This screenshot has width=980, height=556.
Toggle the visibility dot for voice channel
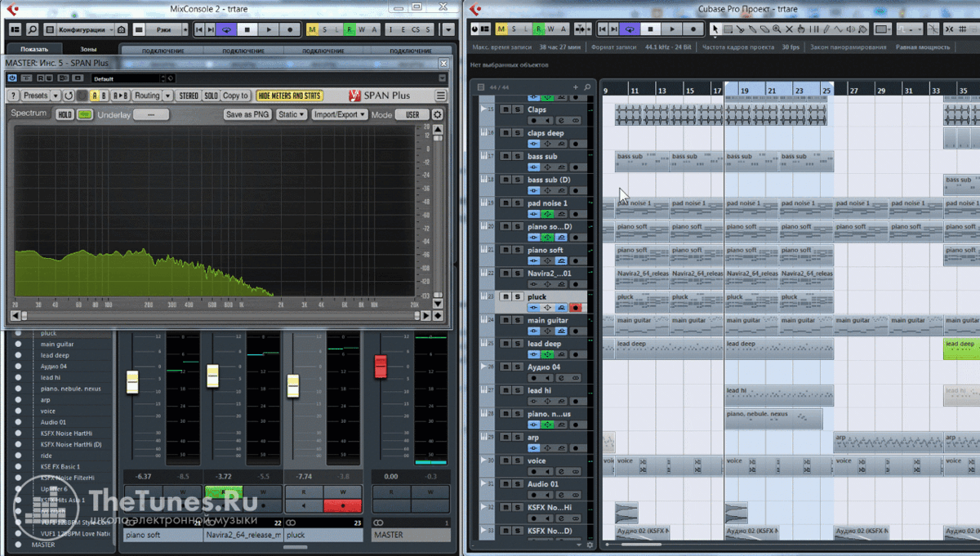18,411
